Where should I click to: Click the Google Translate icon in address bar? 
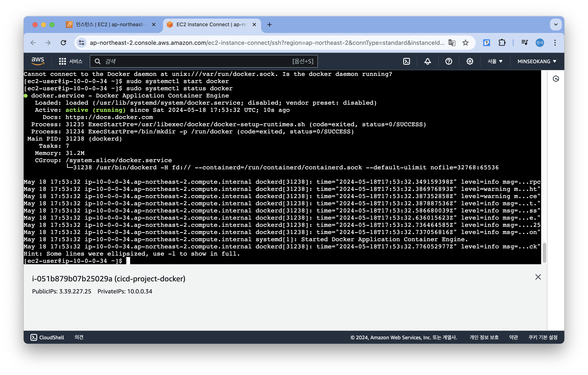(x=452, y=43)
